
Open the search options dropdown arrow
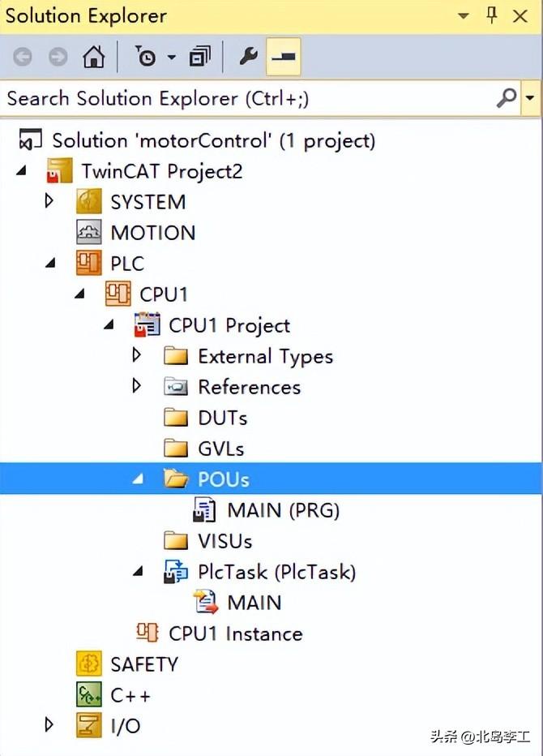pyautogui.click(x=530, y=99)
